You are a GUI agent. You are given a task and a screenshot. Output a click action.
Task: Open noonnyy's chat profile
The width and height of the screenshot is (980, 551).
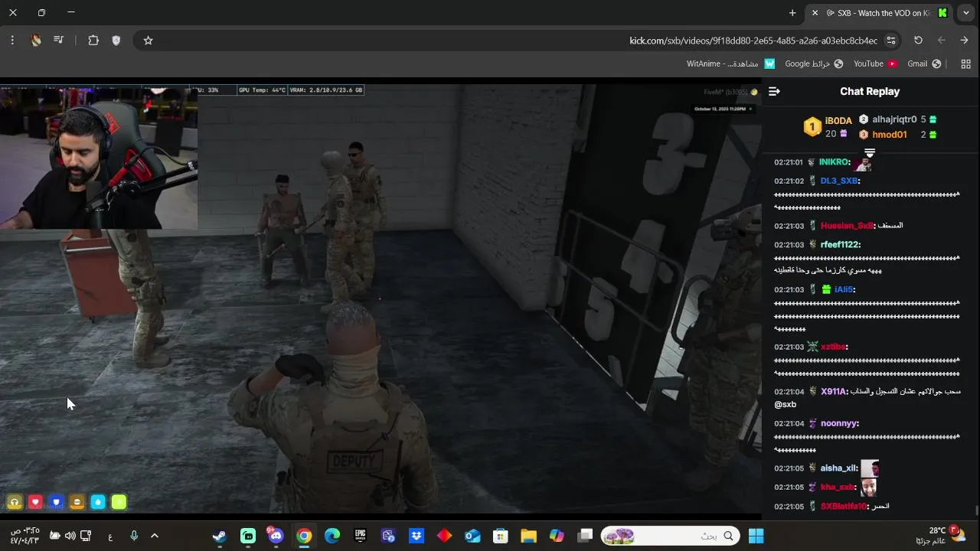pyautogui.click(x=839, y=423)
